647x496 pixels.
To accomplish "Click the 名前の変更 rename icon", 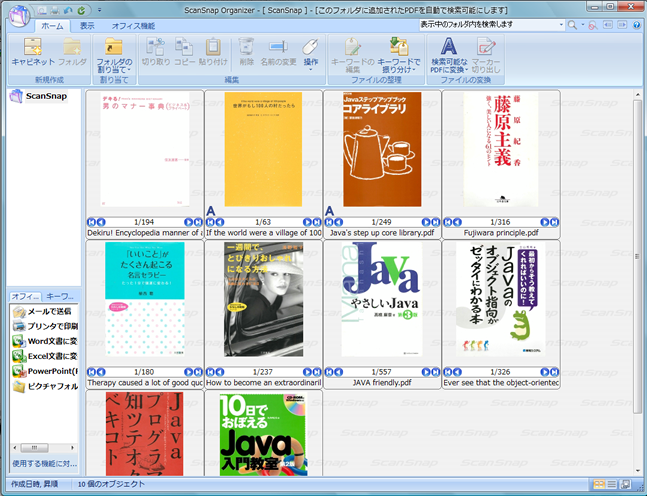I will (x=279, y=52).
